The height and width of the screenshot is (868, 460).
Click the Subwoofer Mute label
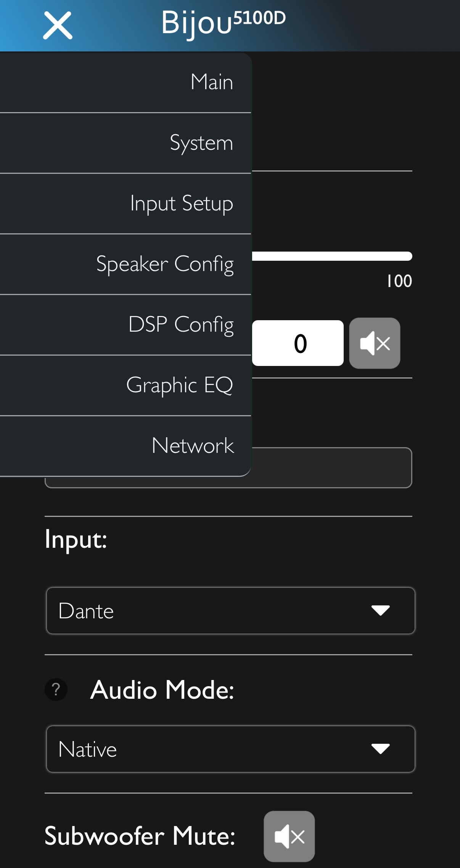point(140,836)
